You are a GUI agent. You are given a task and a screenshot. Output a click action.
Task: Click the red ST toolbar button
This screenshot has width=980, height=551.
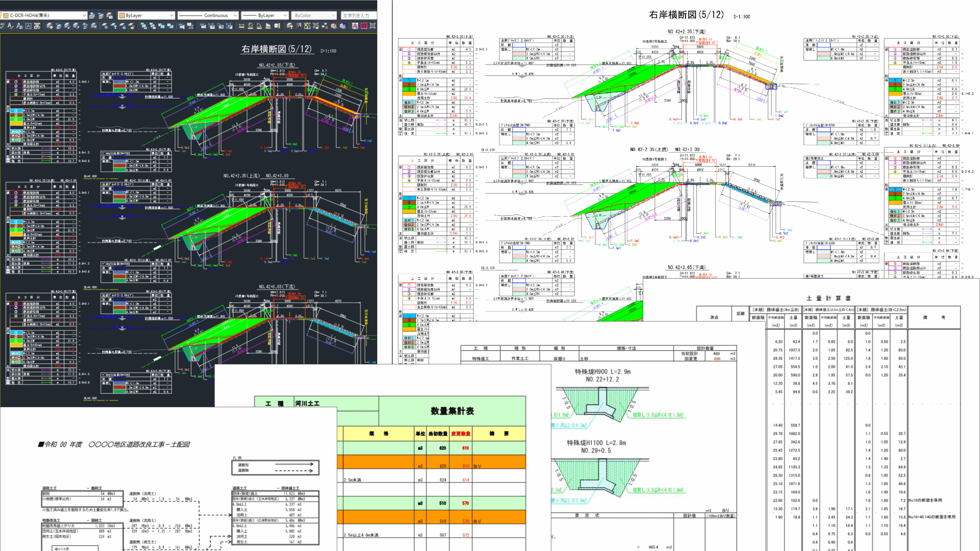(x=364, y=26)
